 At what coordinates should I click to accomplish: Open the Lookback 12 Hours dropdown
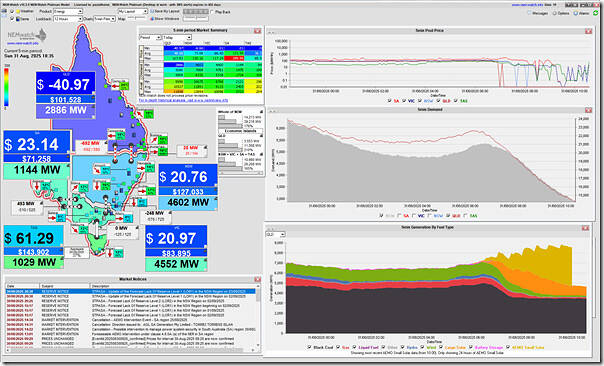pyautogui.click(x=67, y=19)
